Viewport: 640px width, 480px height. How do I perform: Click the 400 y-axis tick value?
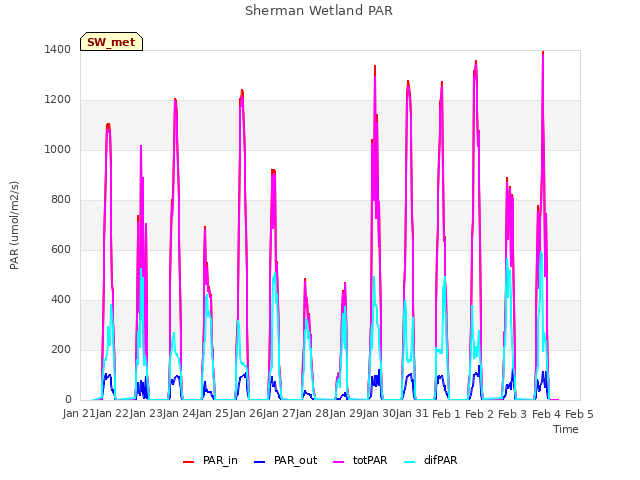pos(61,300)
